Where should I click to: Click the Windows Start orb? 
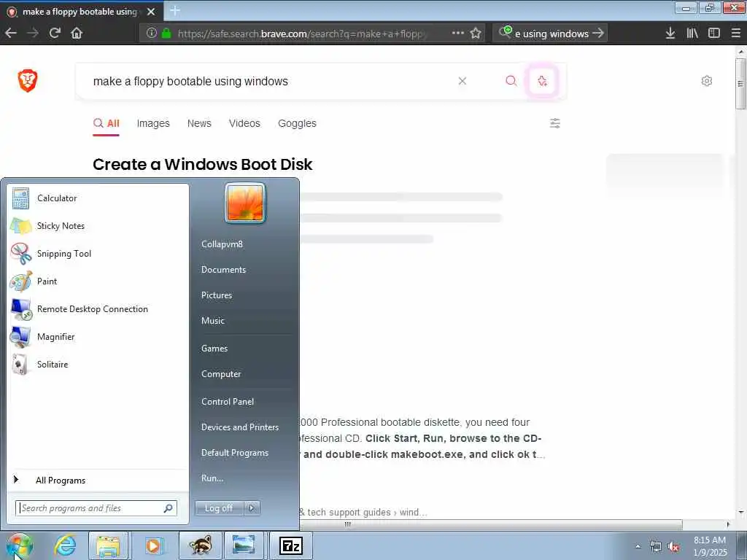20,545
